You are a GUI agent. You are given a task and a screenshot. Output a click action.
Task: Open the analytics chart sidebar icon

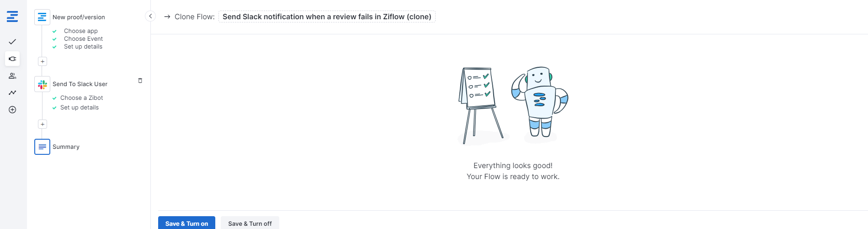[12, 93]
